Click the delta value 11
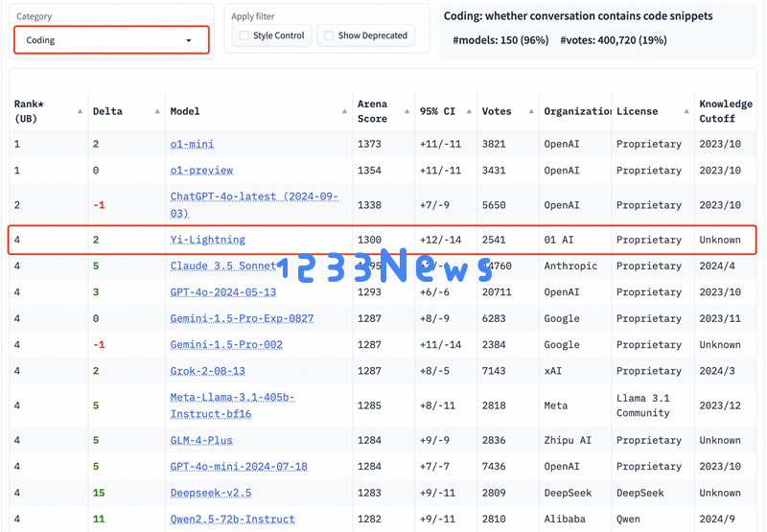This screenshot has height=532, width=767. pos(99,520)
